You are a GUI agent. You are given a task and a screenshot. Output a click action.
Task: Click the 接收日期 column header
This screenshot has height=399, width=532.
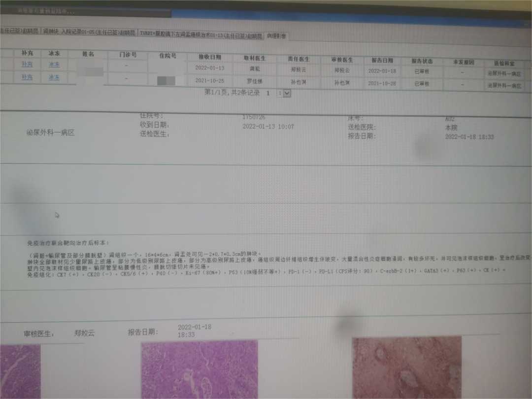[210, 57]
